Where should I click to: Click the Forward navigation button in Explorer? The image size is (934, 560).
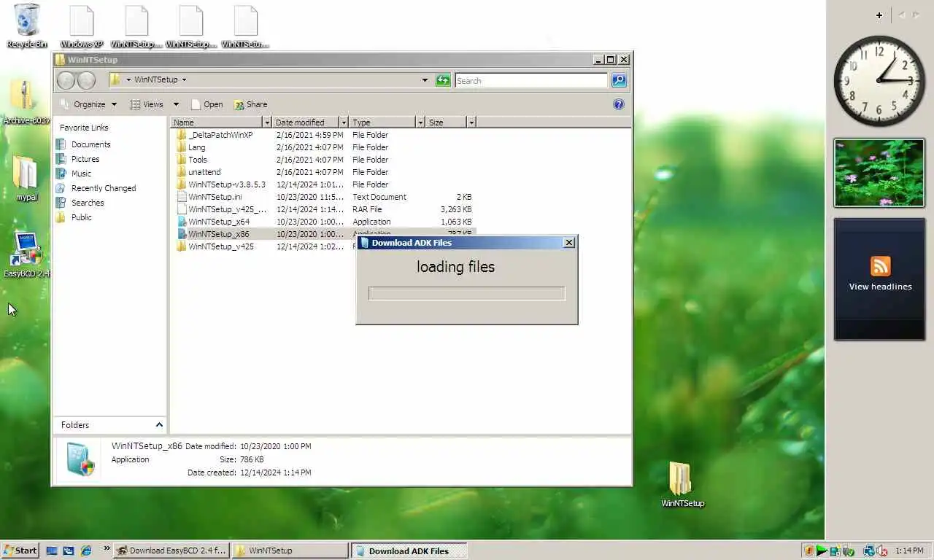pos(86,80)
